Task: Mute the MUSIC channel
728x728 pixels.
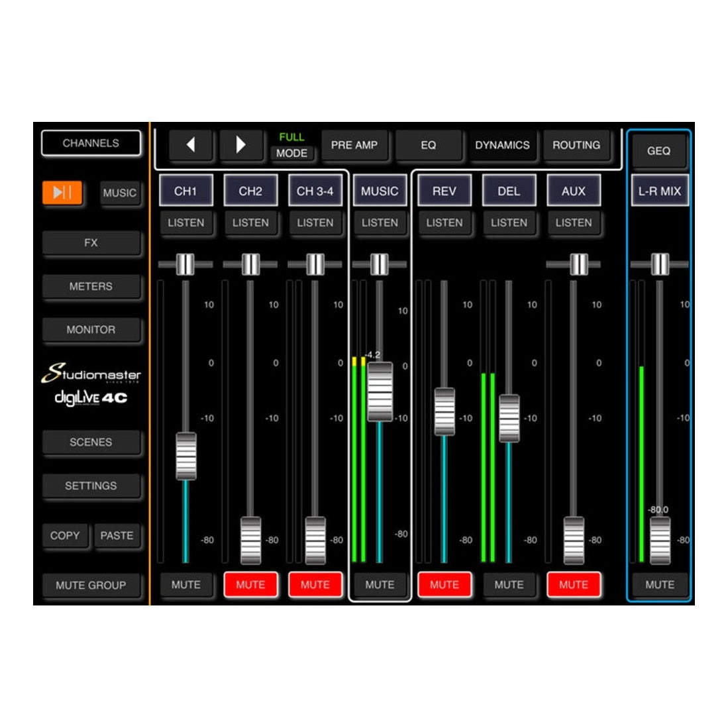Action: pos(380,584)
